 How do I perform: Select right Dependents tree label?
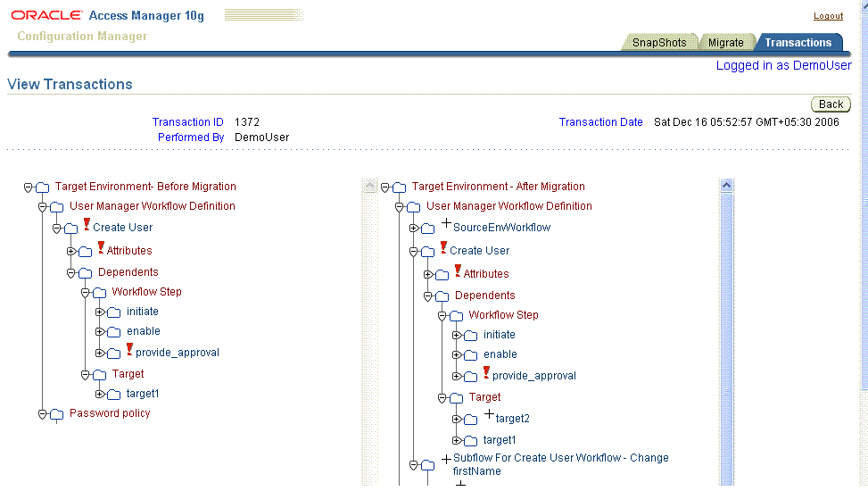coord(485,295)
